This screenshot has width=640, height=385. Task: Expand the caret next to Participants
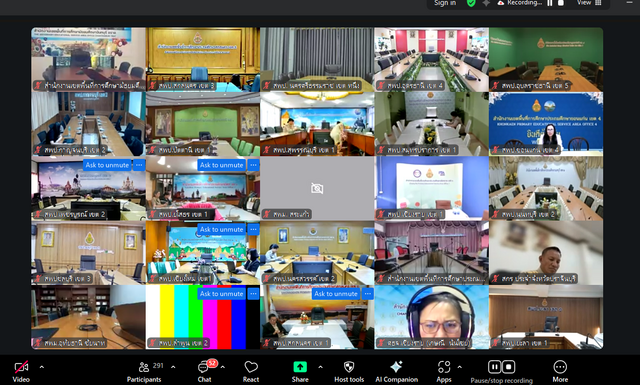point(173,367)
